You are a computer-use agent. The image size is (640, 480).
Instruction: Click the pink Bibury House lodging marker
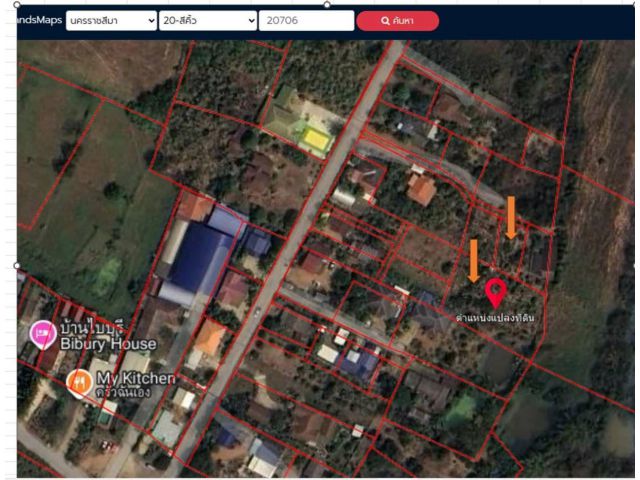(x=43, y=335)
